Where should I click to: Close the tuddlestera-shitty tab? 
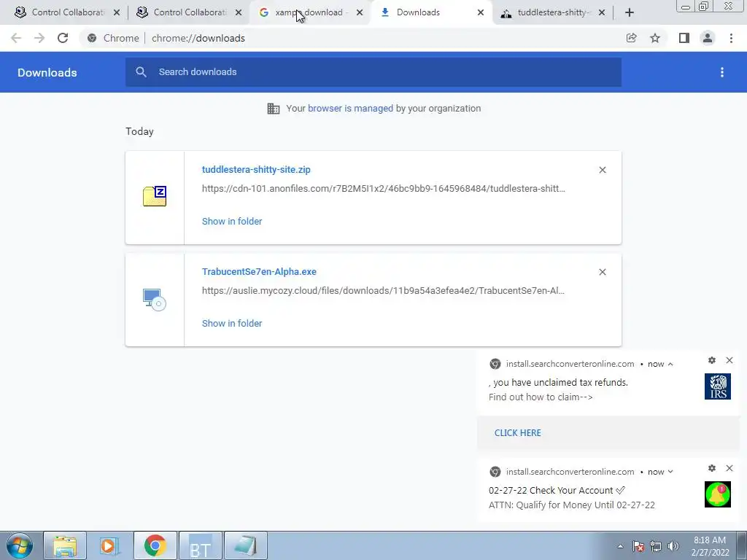coord(602,12)
